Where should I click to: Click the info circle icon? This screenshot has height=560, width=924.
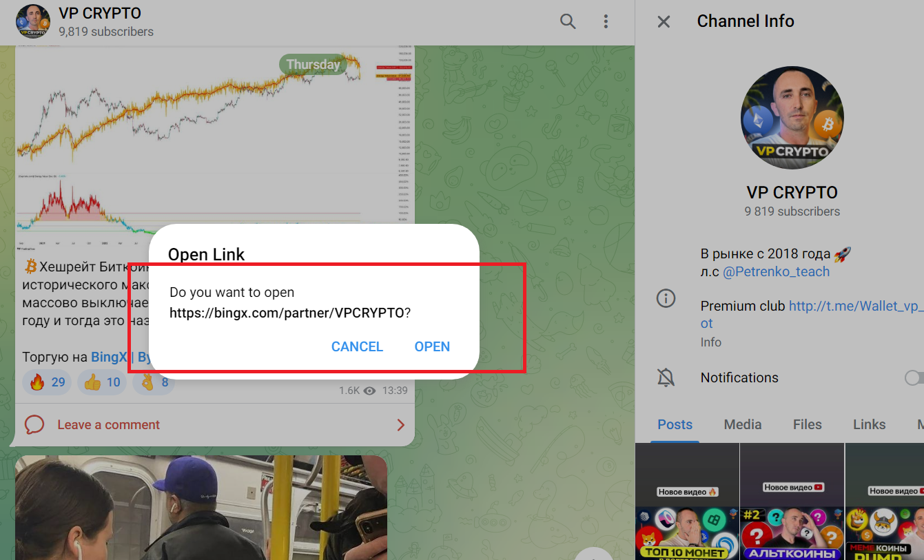(666, 299)
